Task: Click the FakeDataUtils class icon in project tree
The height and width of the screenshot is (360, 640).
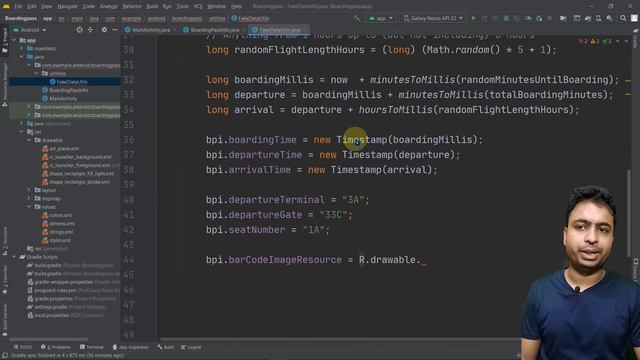Action: [x=52, y=82]
